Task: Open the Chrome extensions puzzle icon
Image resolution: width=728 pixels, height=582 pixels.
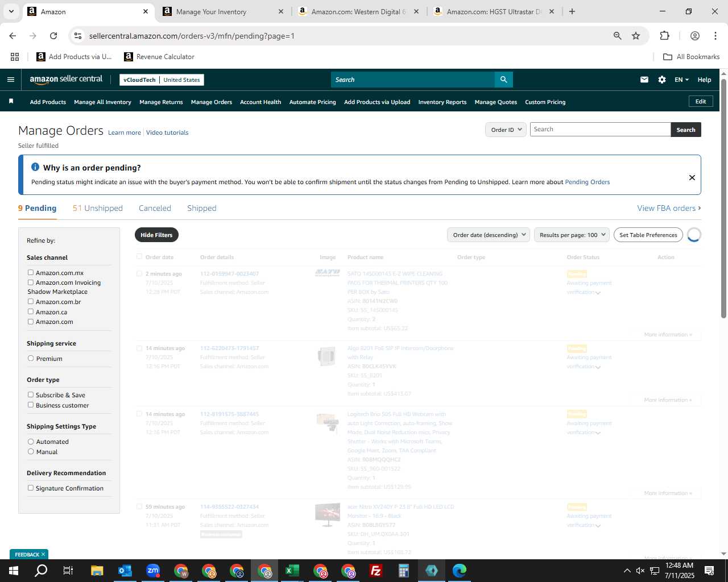Action: point(664,36)
